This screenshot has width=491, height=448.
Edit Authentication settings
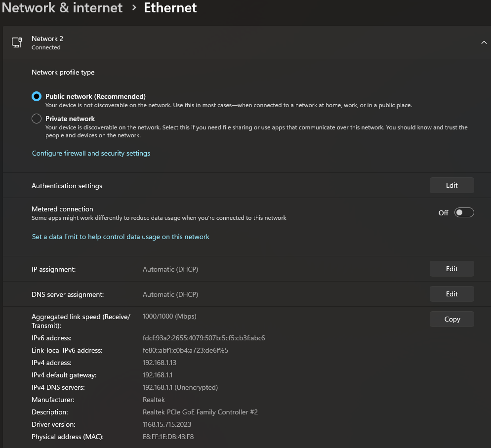coord(451,185)
